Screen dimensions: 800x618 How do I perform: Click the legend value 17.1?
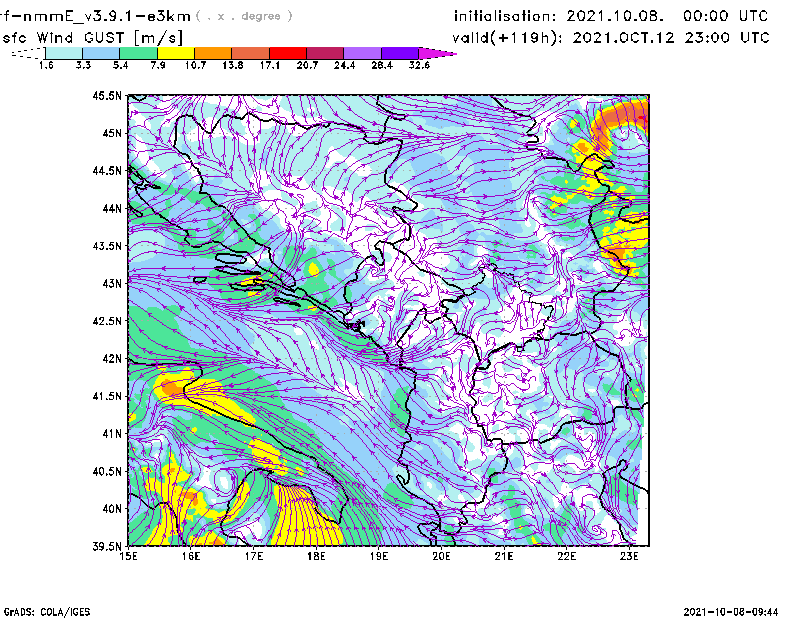click(x=270, y=65)
